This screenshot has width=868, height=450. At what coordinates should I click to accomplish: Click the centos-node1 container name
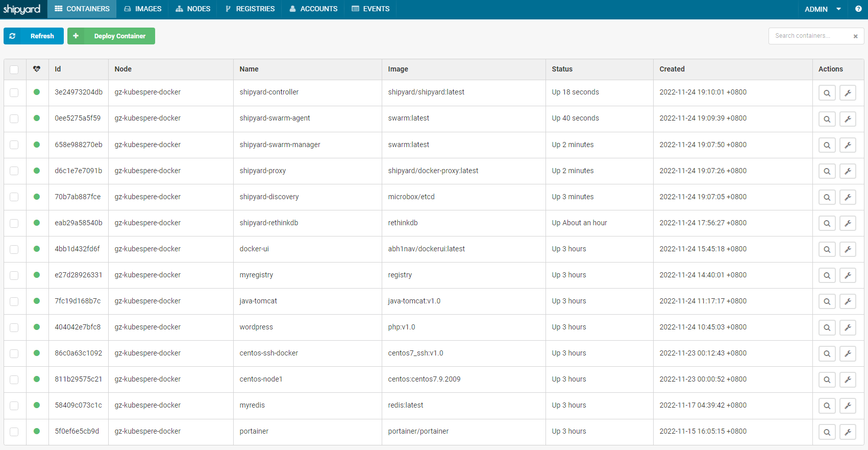(x=261, y=379)
